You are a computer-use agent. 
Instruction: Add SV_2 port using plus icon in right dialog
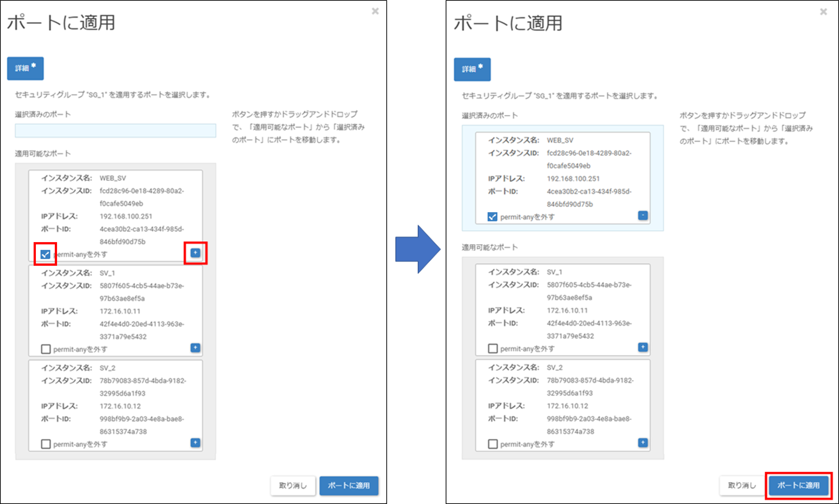click(x=643, y=443)
